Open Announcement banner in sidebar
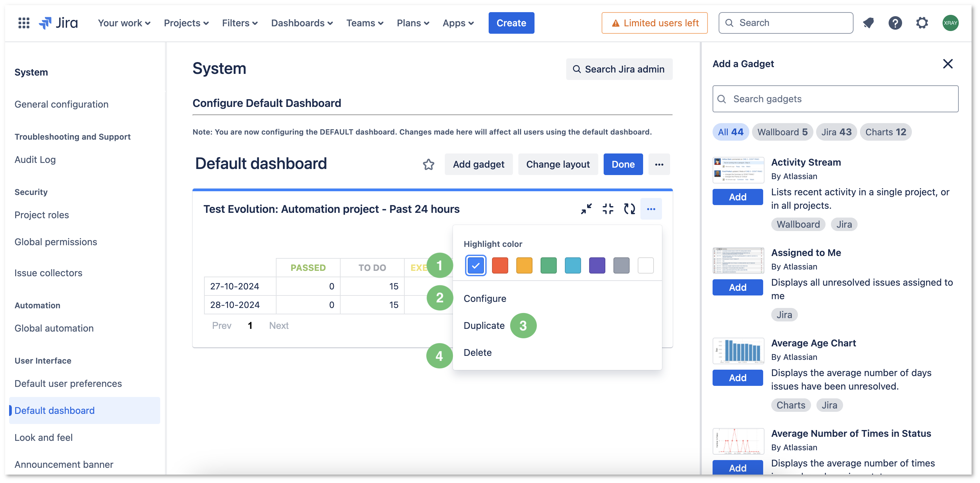 coord(64,464)
